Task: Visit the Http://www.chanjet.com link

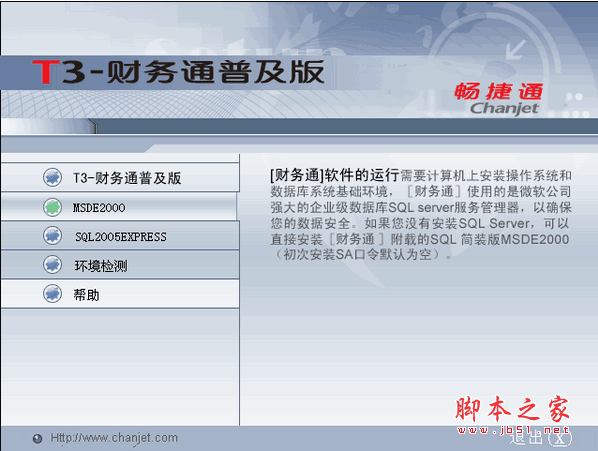Action: [114, 438]
